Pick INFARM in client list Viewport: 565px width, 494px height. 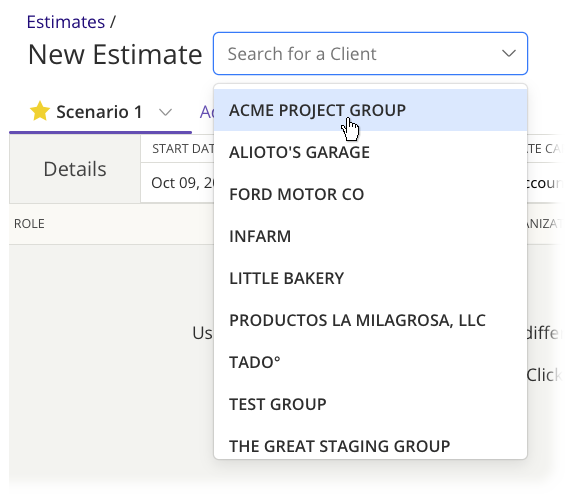[x=370, y=236]
